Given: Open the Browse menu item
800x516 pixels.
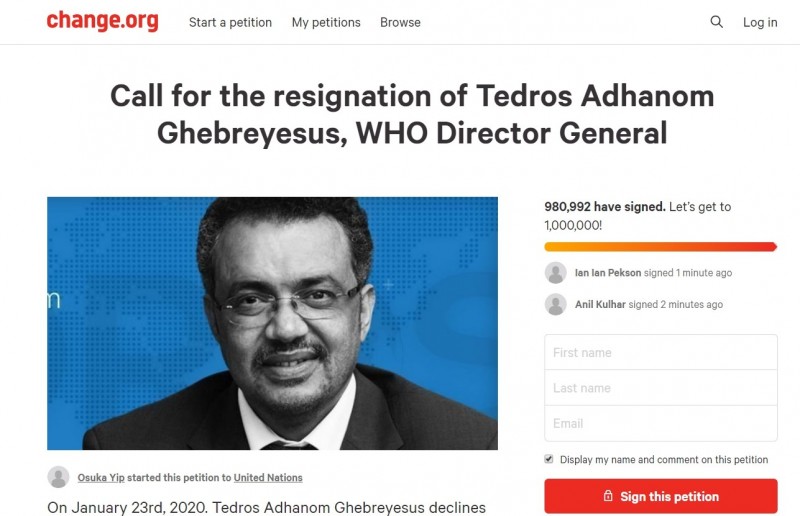Looking at the screenshot, I should tap(400, 22).
